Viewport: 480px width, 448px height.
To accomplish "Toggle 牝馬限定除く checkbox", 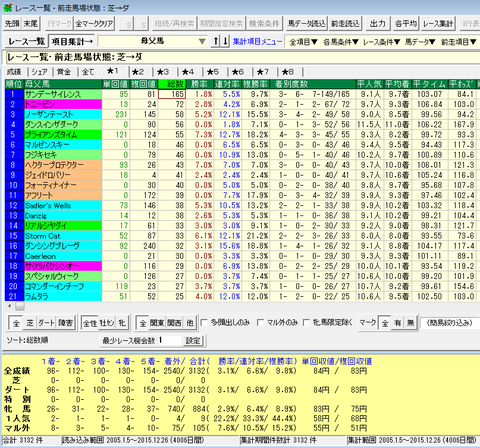I will point(306,322).
